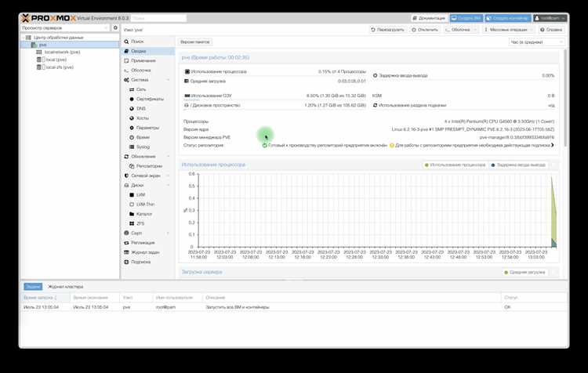Open the Документация button

(430, 18)
